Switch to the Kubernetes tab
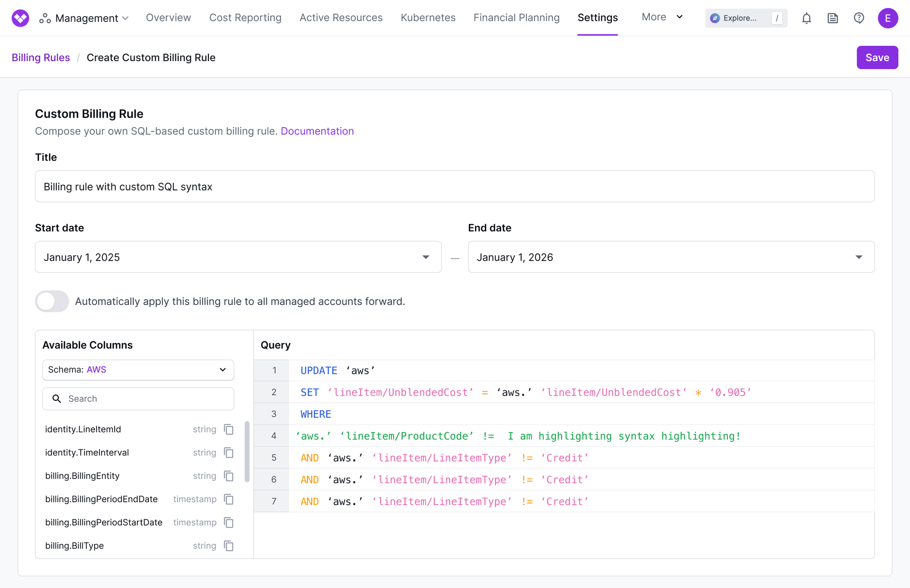This screenshot has height=588, width=910. (428, 18)
